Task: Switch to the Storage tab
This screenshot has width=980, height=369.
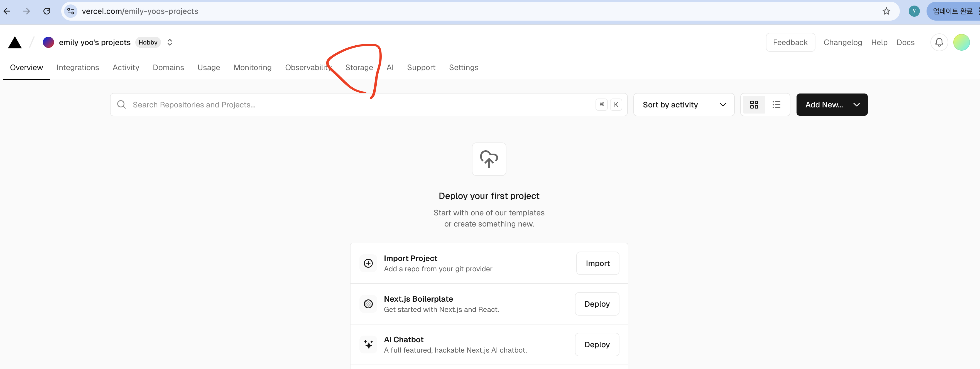Action: click(x=359, y=67)
